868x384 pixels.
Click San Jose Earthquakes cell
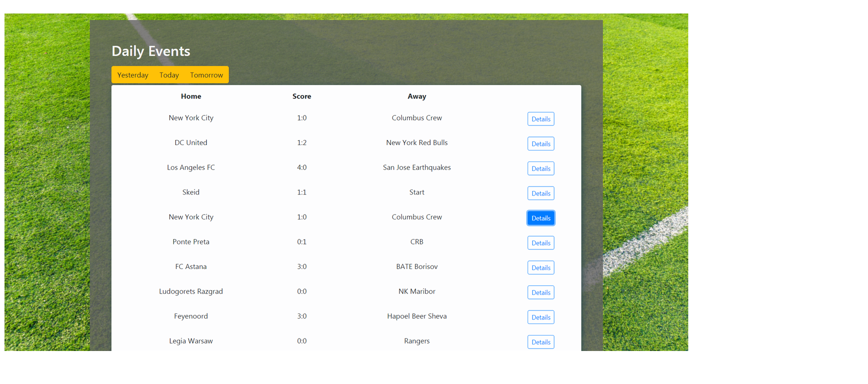click(416, 167)
